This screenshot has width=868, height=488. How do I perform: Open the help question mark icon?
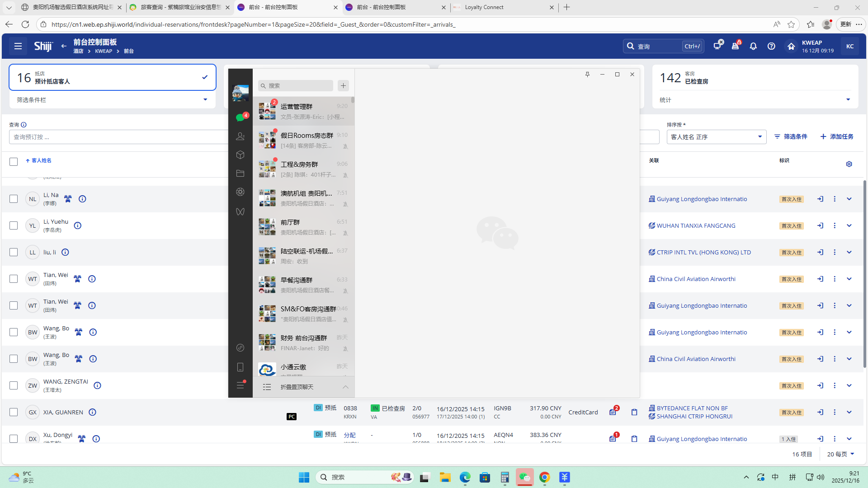[771, 46]
